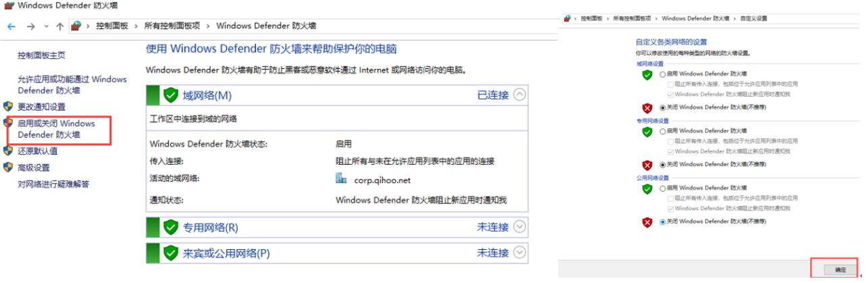The image size is (868, 283).
Task: Check 阻止所有传入连接 under 域网络设置
Action: (x=670, y=84)
